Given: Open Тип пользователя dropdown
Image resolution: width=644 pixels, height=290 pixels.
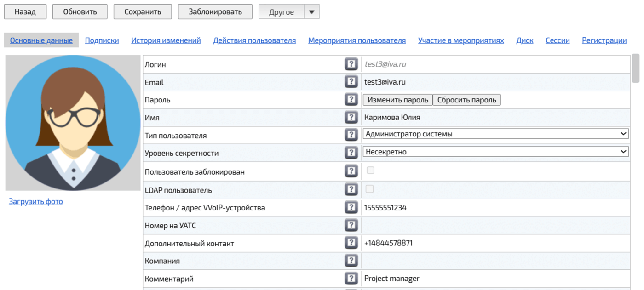Looking at the screenshot, I should click(495, 134).
